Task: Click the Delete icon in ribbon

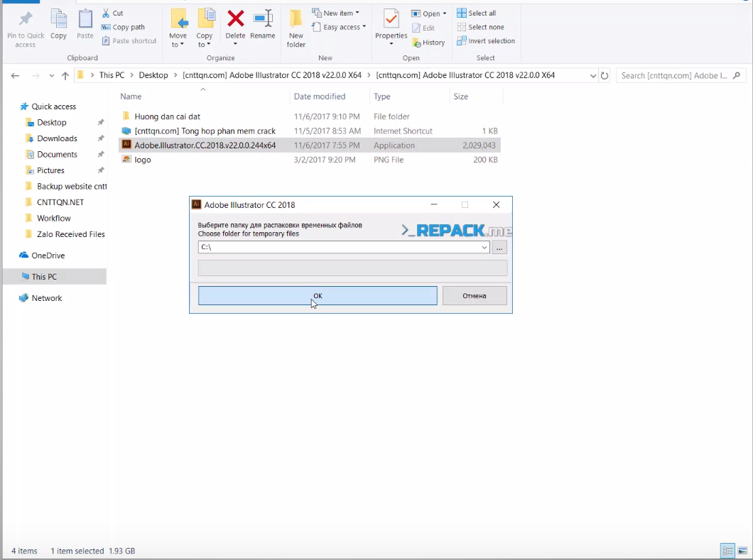Action: point(235,19)
